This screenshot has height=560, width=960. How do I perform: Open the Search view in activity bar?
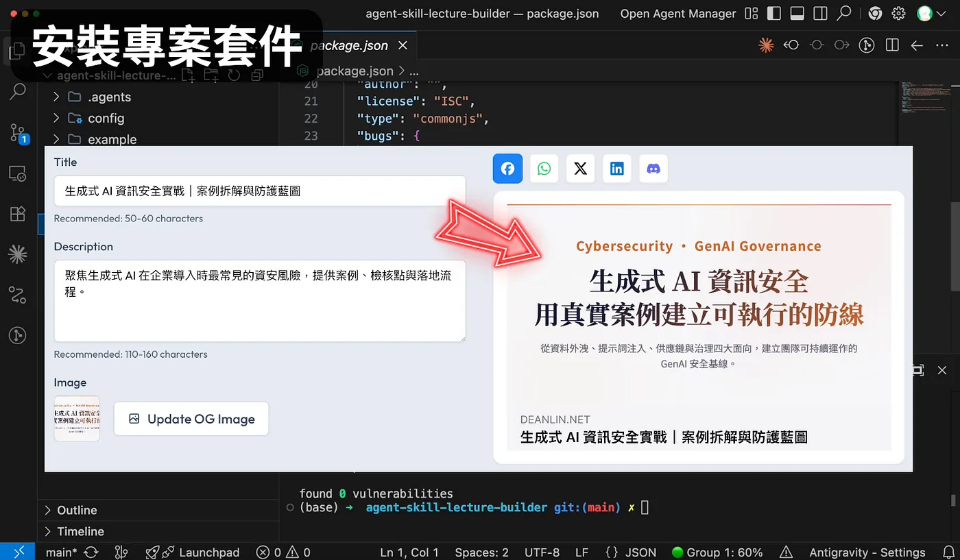tap(18, 91)
